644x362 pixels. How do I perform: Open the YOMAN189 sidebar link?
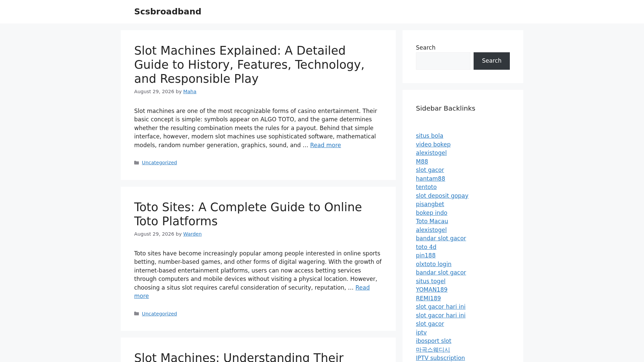pos(432,290)
